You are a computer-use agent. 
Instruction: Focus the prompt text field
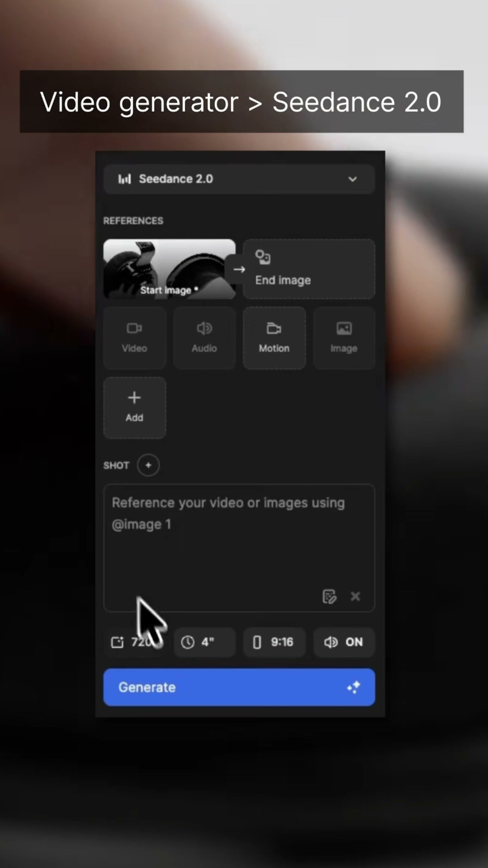point(239,548)
